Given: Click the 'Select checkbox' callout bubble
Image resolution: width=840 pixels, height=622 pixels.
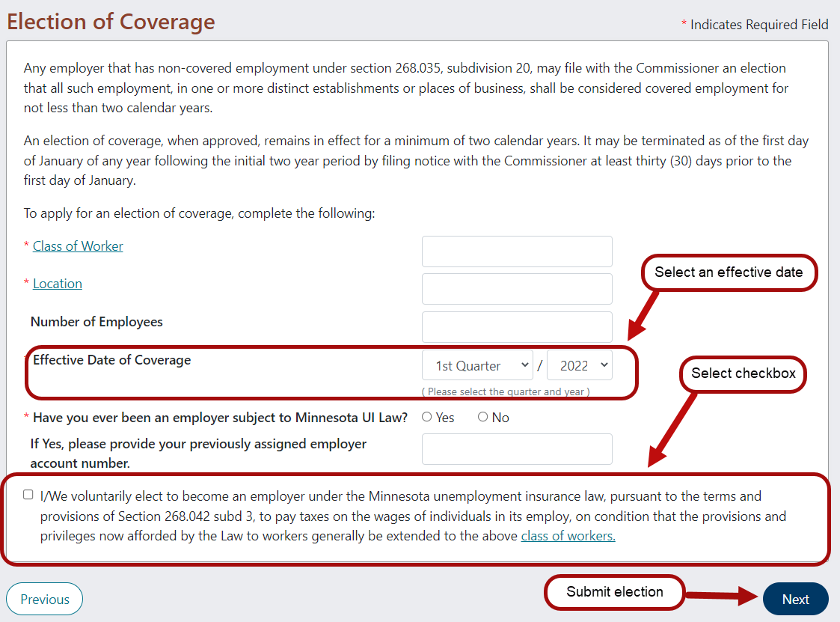Looking at the screenshot, I should tap(743, 373).
